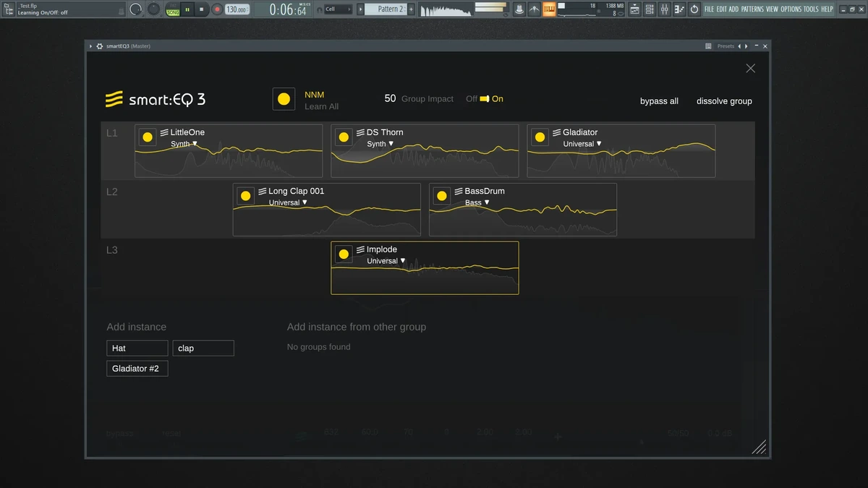
Task: Expand the plugin window menu arrow
Action: click(x=91, y=46)
